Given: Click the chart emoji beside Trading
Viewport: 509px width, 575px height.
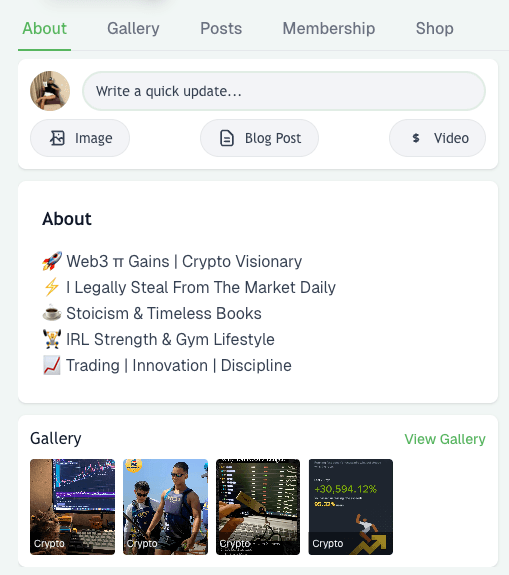Looking at the screenshot, I should pyautogui.click(x=52, y=365).
